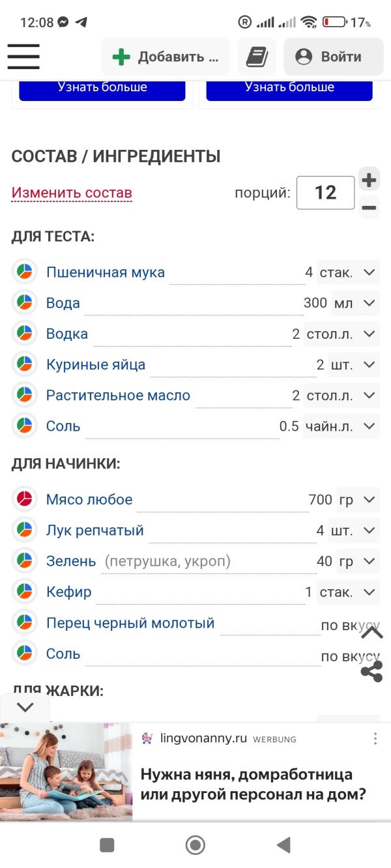The image size is (391, 868).
Task: Tap the share icon
Action: pos(371,673)
